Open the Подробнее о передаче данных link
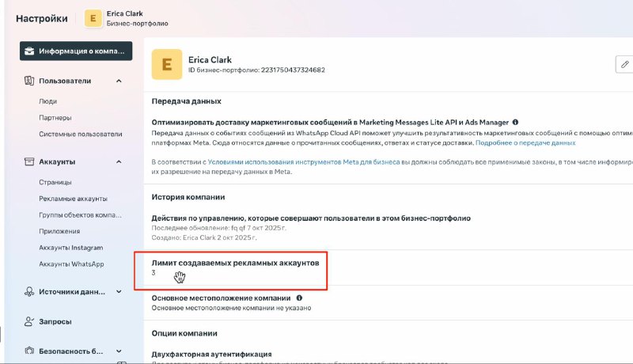633x364 pixels. [526, 143]
